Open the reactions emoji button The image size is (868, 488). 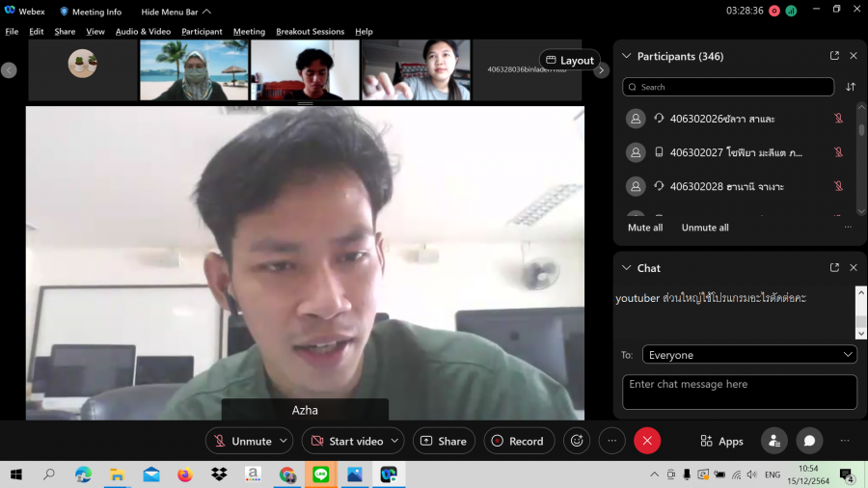click(577, 441)
